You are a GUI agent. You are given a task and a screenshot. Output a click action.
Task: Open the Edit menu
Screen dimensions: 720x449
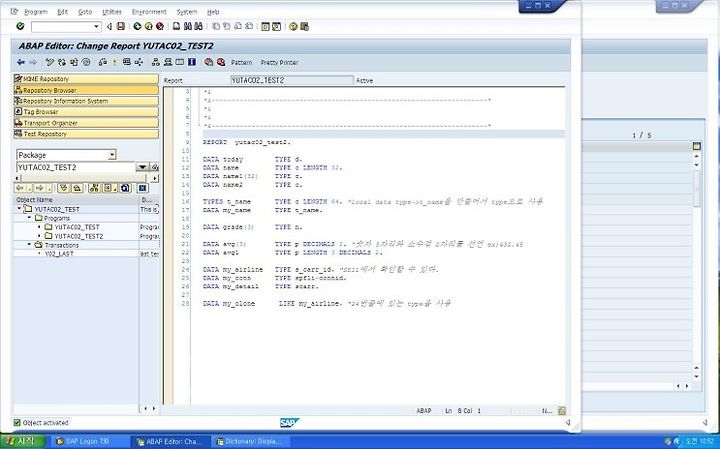62,12
